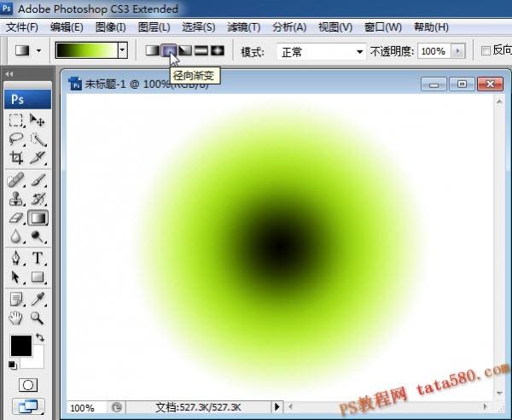Open the 帮助(H) menu
The height and width of the screenshot is (420, 512).
431,27
